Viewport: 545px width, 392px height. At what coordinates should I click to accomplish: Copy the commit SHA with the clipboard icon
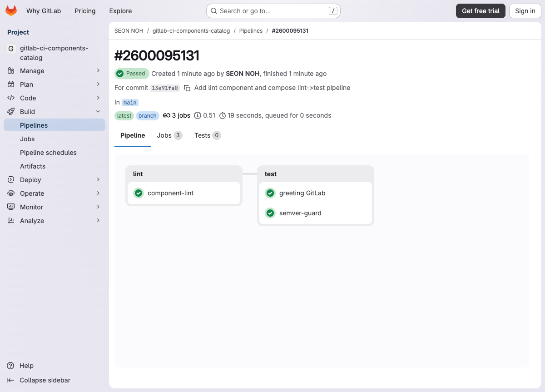[x=187, y=88]
